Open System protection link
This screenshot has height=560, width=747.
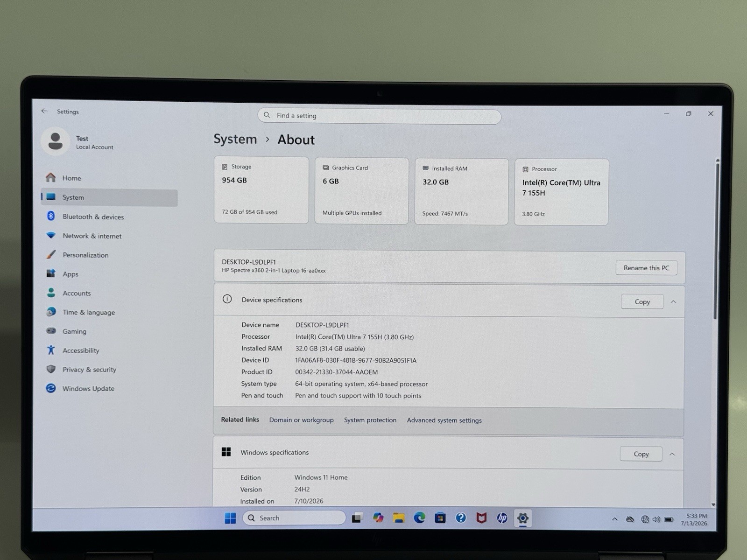[x=370, y=420]
